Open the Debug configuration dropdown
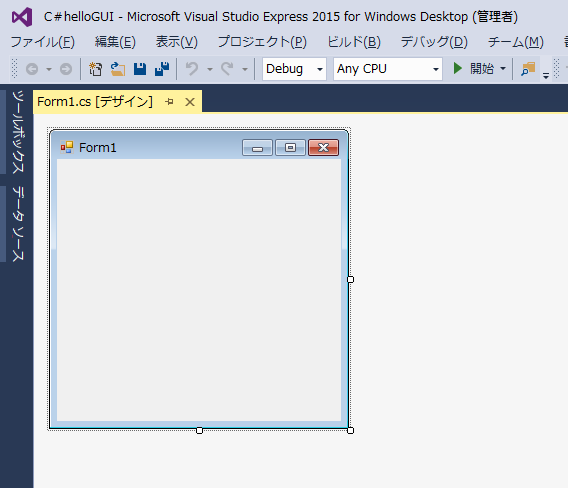The image size is (568, 488). 294,69
